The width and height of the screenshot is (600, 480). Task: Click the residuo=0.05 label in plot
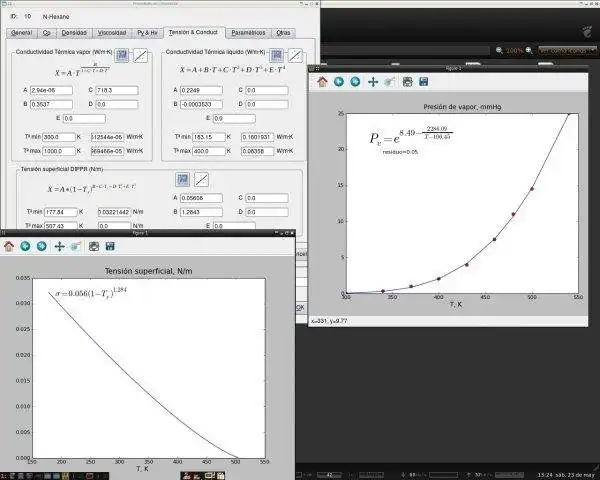(x=400, y=152)
